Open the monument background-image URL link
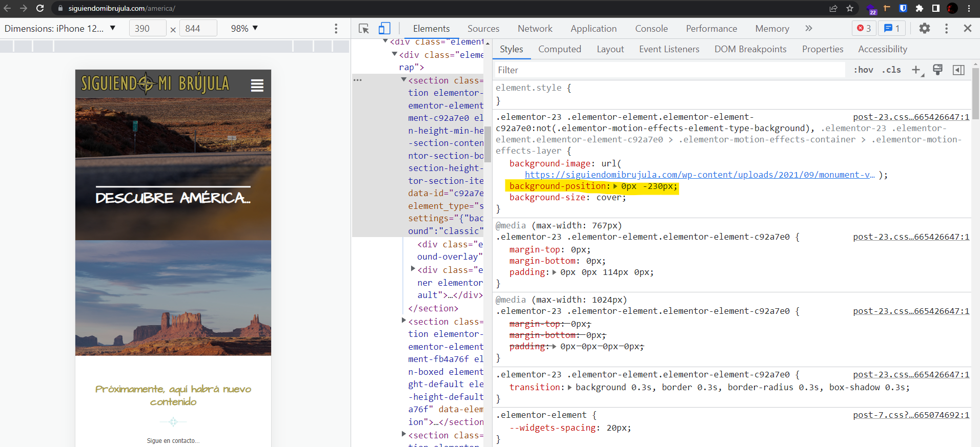Viewport: 980px width, 447px height. click(700, 175)
